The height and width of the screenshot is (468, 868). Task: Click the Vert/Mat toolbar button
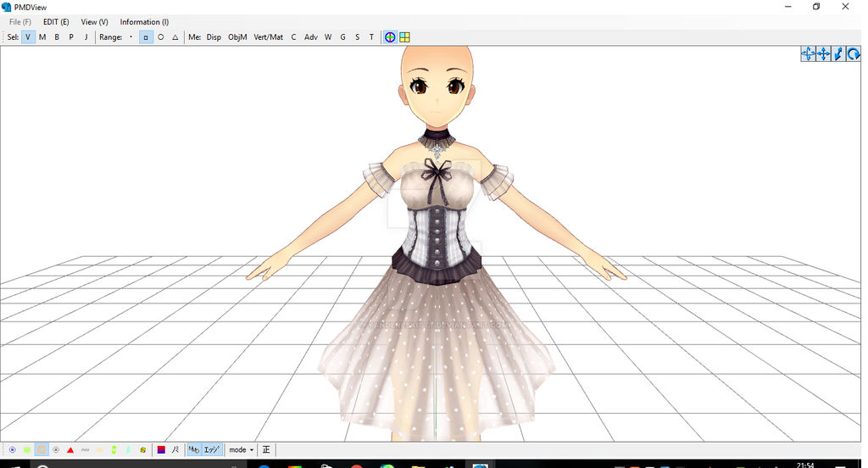(269, 37)
